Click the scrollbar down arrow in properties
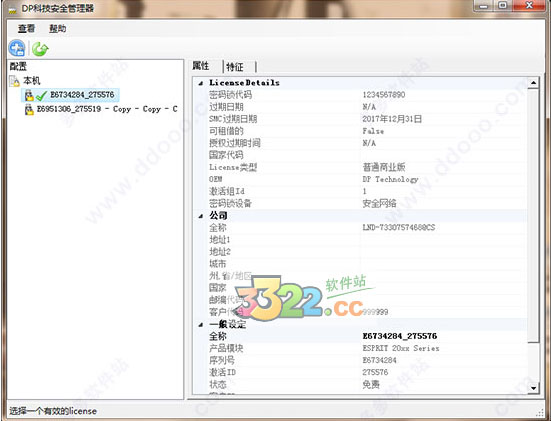The width and height of the screenshot is (551, 421). coord(533,388)
